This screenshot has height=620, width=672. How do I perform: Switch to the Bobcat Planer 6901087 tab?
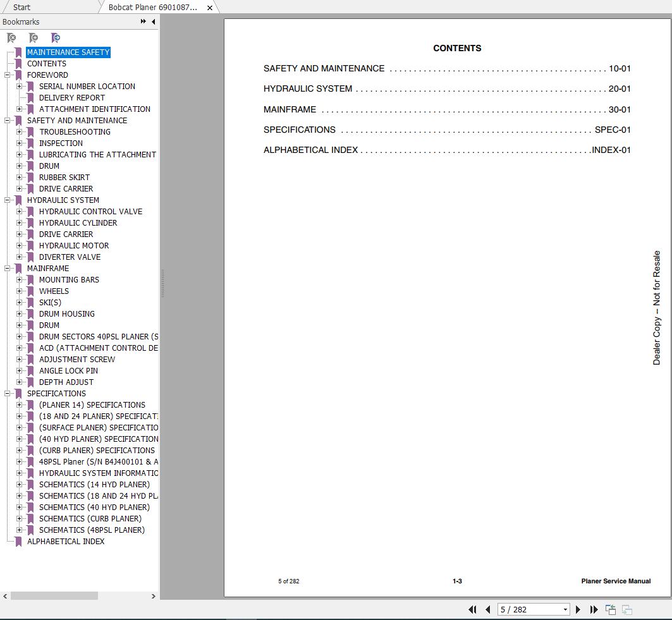[152, 8]
